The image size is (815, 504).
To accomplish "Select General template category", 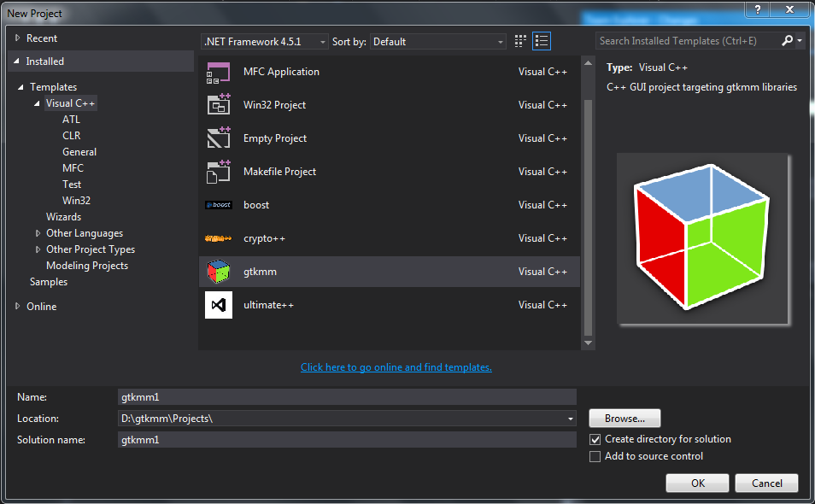I will 79,152.
